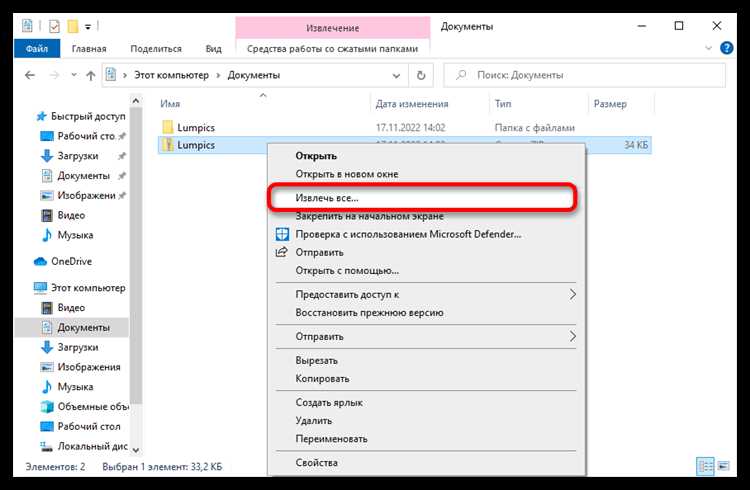Click the Forward navigation arrow

(55, 75)
